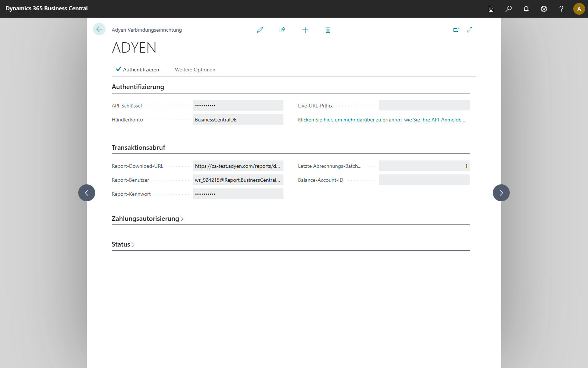This screenshot has width=588, height=368.
Task: Open the share icon
Action: 282,30
